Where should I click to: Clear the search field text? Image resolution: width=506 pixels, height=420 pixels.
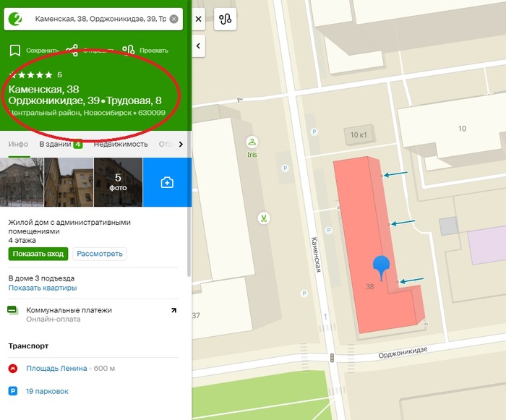point(173,19)
